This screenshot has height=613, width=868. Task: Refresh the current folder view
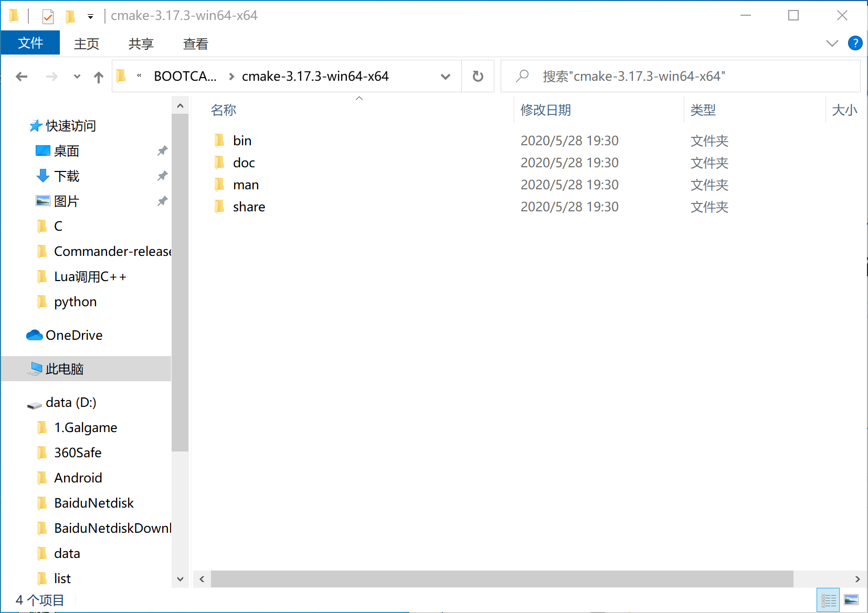coord(478,77)
